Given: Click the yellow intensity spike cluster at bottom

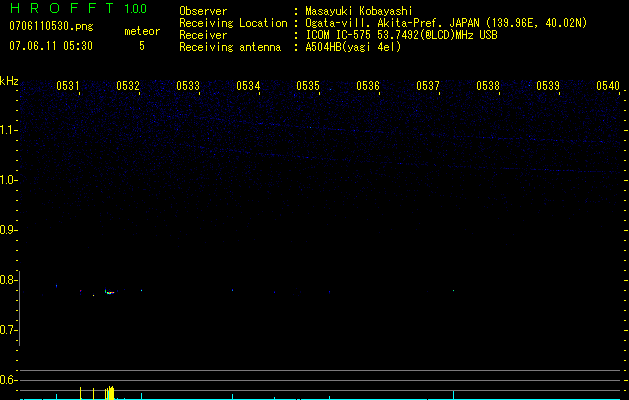Looking at the screenshot, I should click(x=110, y=393).
